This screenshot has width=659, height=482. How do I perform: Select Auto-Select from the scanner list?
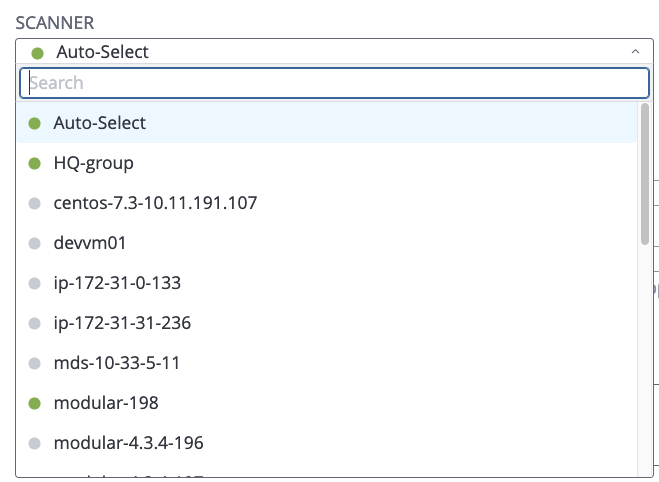pyautogui.click(x=100, y=123)
